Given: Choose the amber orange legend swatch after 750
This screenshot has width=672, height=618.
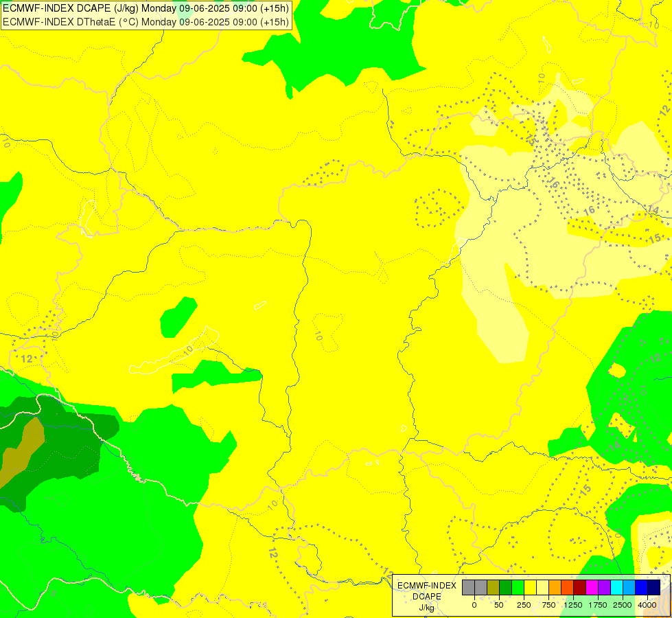Looking at the screenshot, I should click(x=555, y=588).
